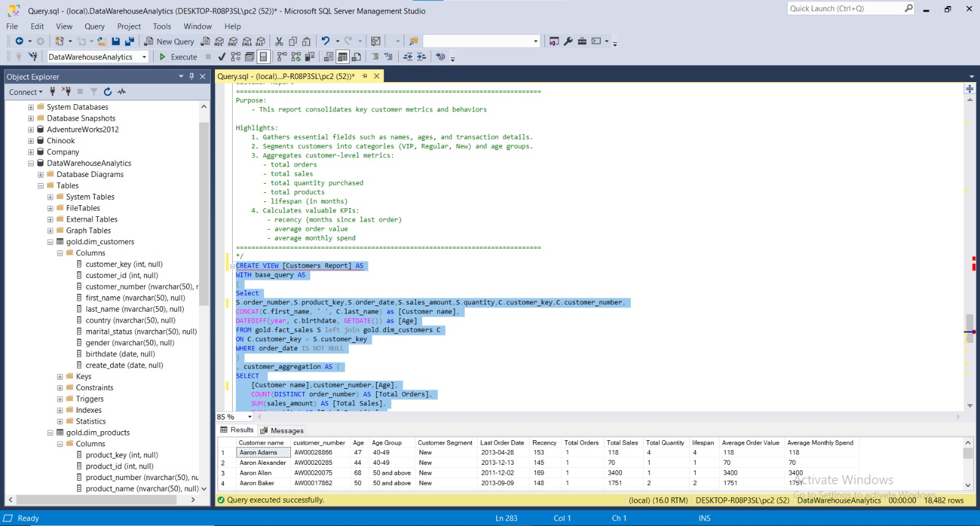Screen dimensions: 980x526
Task: Switch to the Messages tab
Action: pyautogui.click(x=282, y=430)
